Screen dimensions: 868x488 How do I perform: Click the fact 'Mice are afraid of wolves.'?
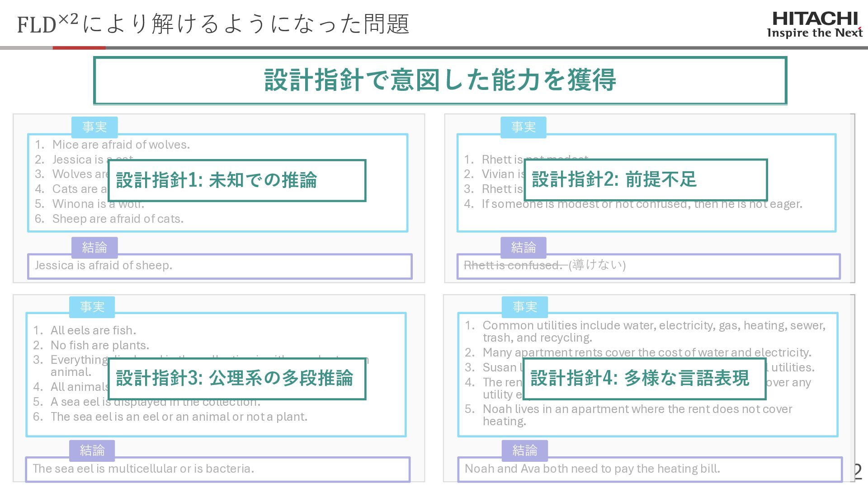tap(121, 145)
